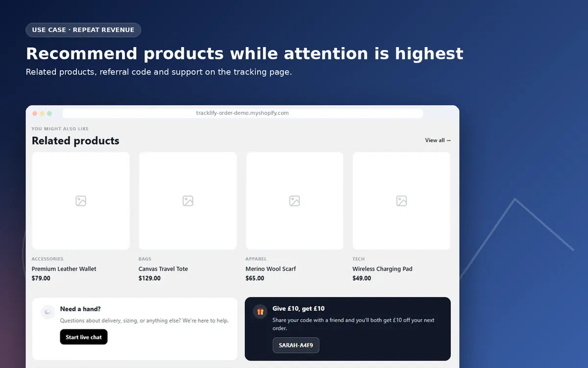Viewport: 588px width, 368px height.
Task: Click the USE CASE · REPEAT REVENUE badge
Action: (83, 30)
